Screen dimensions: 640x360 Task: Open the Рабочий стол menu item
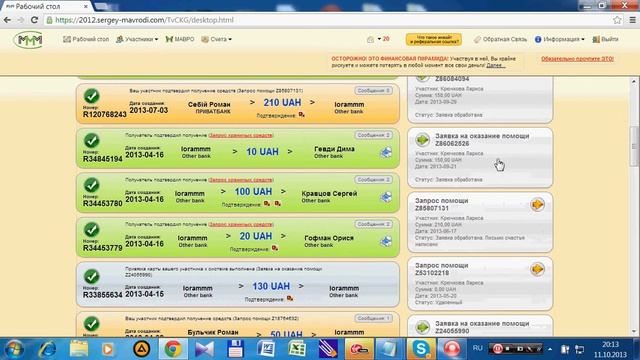click(86, 39)
